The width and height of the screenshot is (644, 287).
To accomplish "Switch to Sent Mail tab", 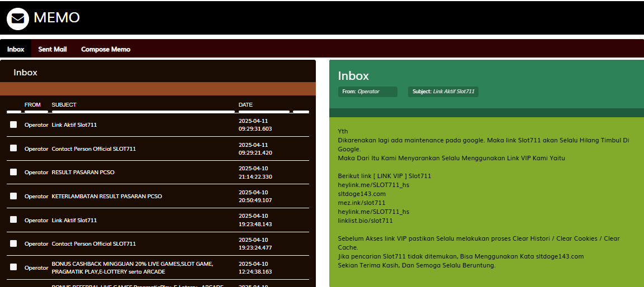I will coord(53,49).
